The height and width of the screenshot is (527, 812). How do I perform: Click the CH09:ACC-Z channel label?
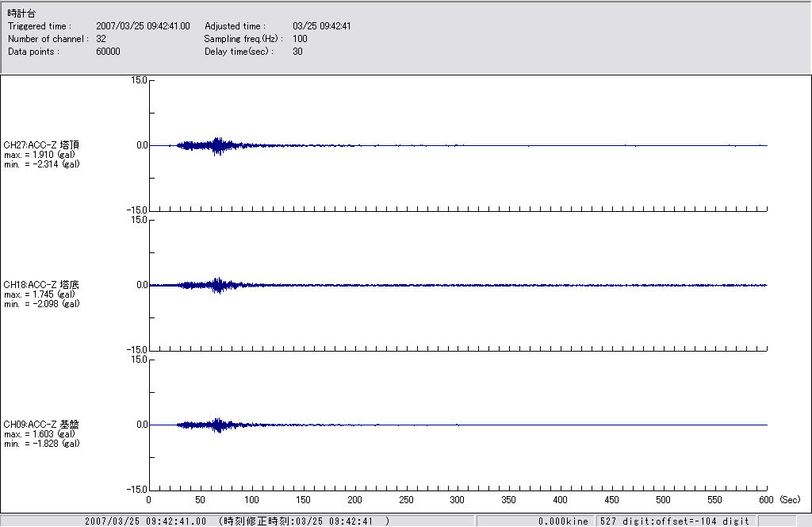pyautogui.click(x=41, y=425)
